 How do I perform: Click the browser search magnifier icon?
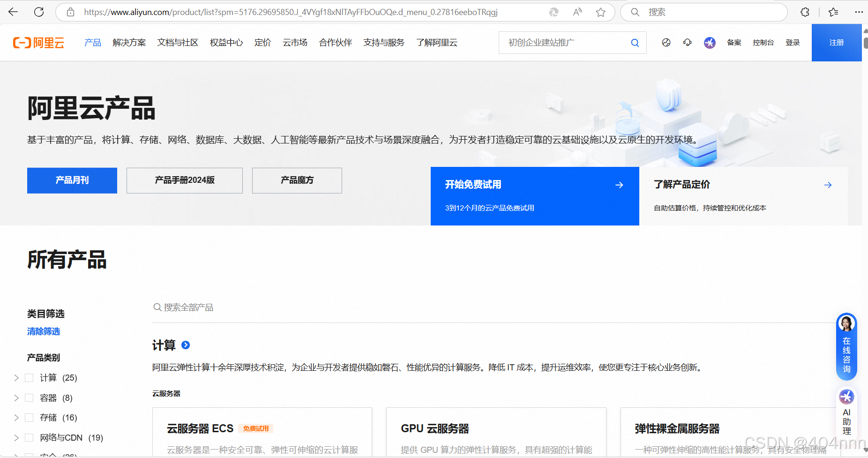[635, 12]
